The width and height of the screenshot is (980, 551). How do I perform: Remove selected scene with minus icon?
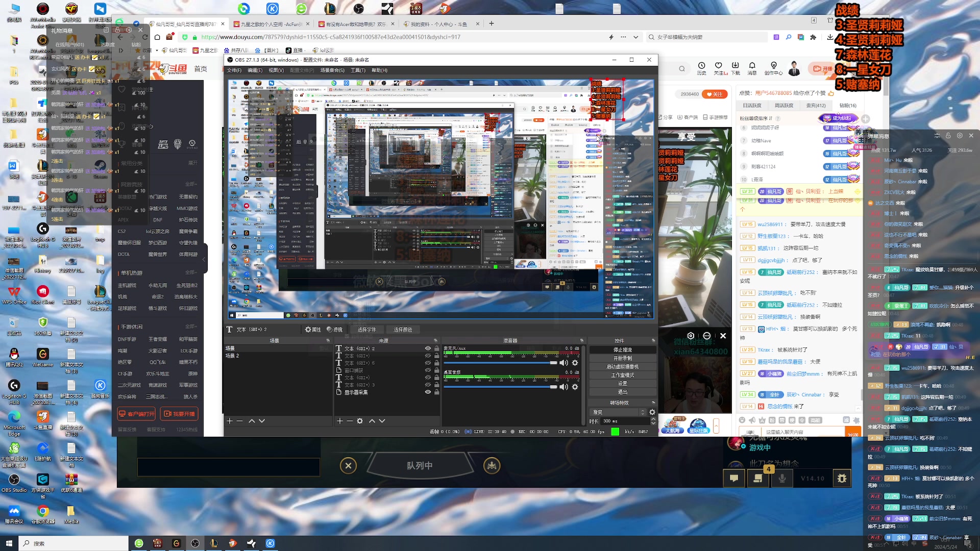click(239, 421)
